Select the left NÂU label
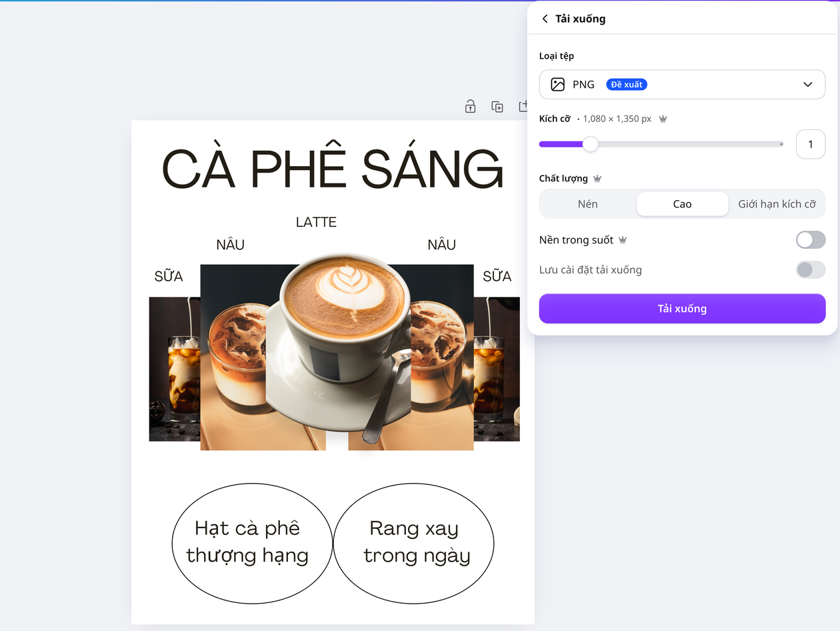The height and width of the screenshot is (631, 840). pos(230,245)
